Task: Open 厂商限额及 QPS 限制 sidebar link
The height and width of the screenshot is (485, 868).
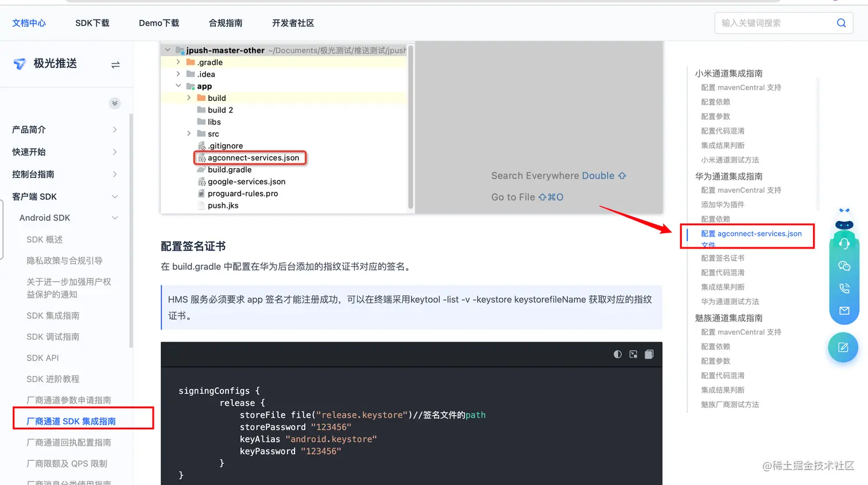Action: coord(67,464)
